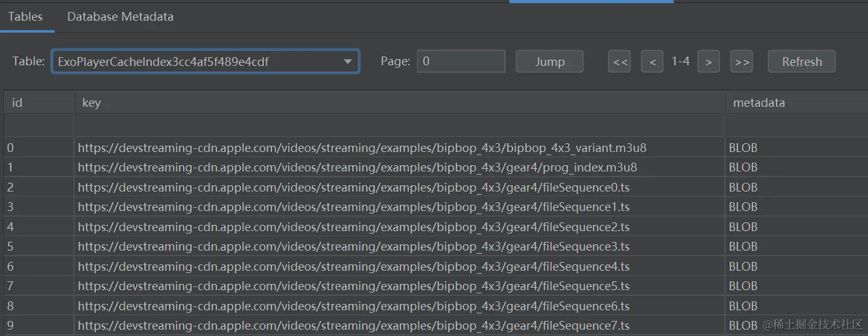Sort by the id column header
868x336 pixels.
39,102
